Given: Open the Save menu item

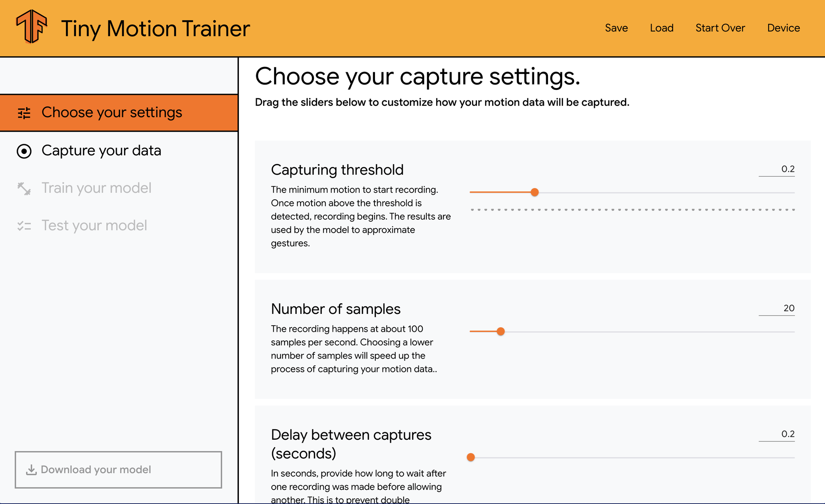Looking at the screenshot, I should 616,28.
